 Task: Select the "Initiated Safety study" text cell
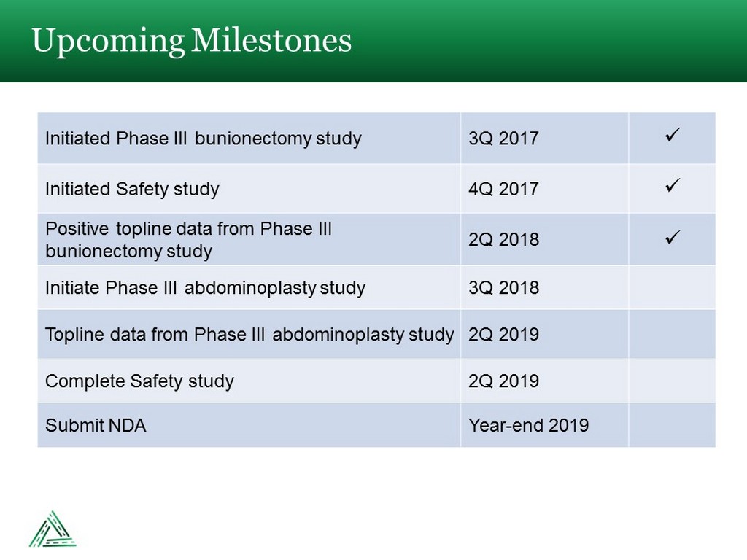click(132, 189)
